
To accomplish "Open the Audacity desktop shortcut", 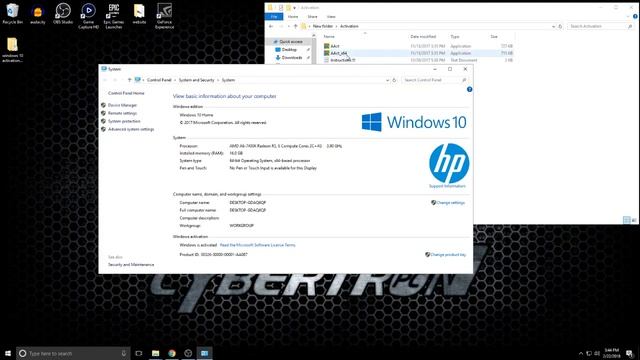I will (x=38, y=13).
